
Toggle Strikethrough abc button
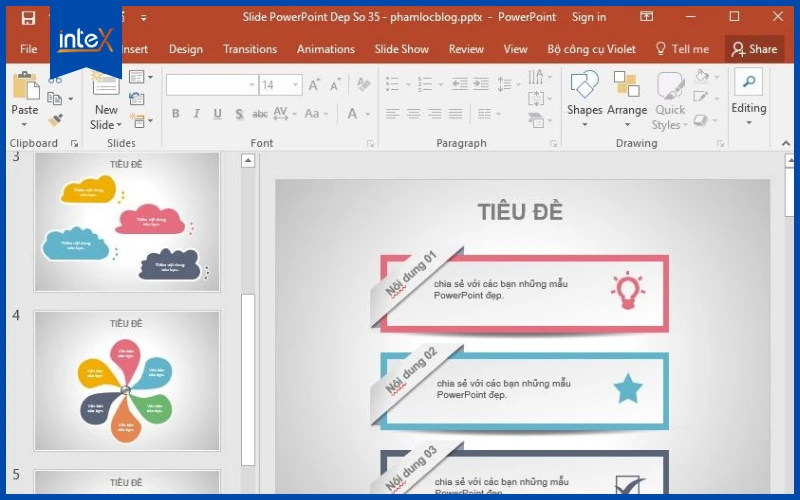pos(260,114)
